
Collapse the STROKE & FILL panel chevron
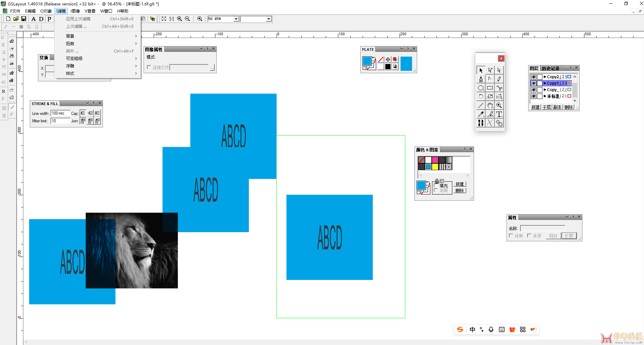pos(87,103)
